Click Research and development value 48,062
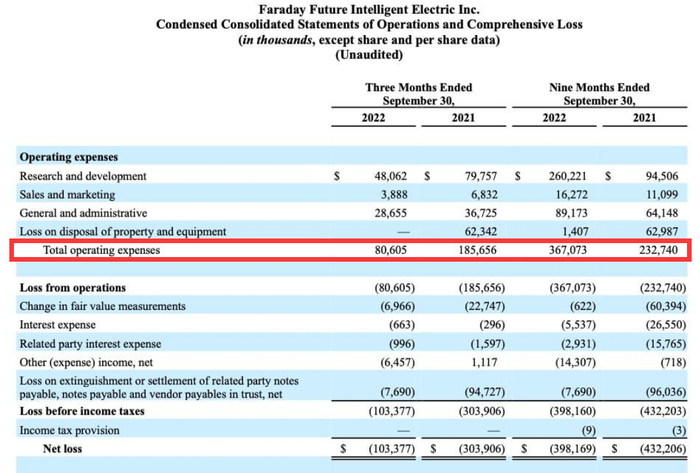This screenshot has width=700, height=473. (391, 176)
